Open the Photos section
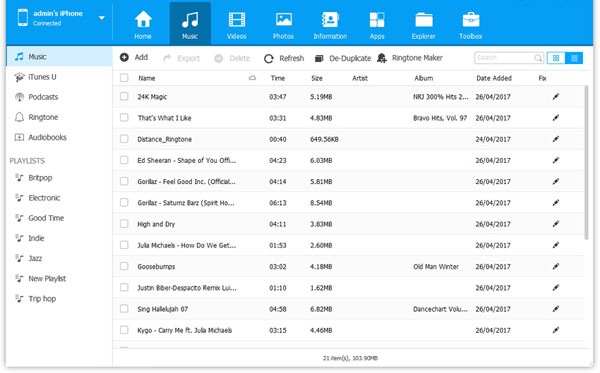 click(x=284, y=24)
